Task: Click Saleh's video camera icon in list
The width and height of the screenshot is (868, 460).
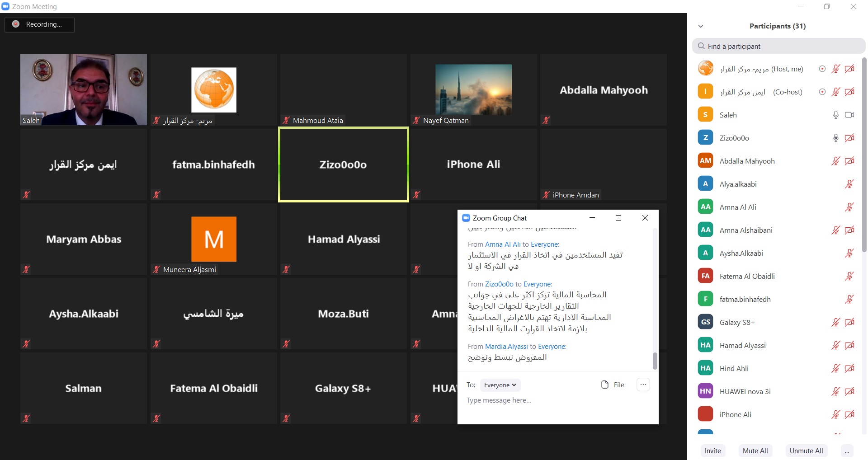Action: point(849,115)
